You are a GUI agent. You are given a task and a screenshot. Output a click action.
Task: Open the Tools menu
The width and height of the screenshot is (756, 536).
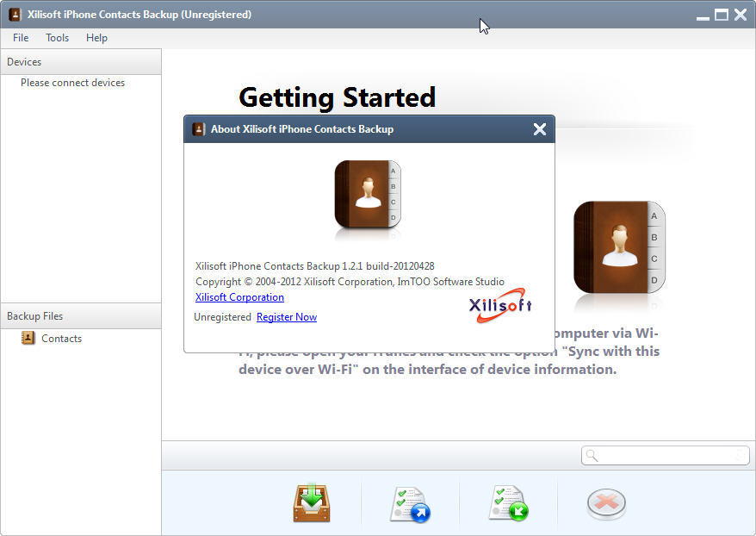(x=57, y=37)
